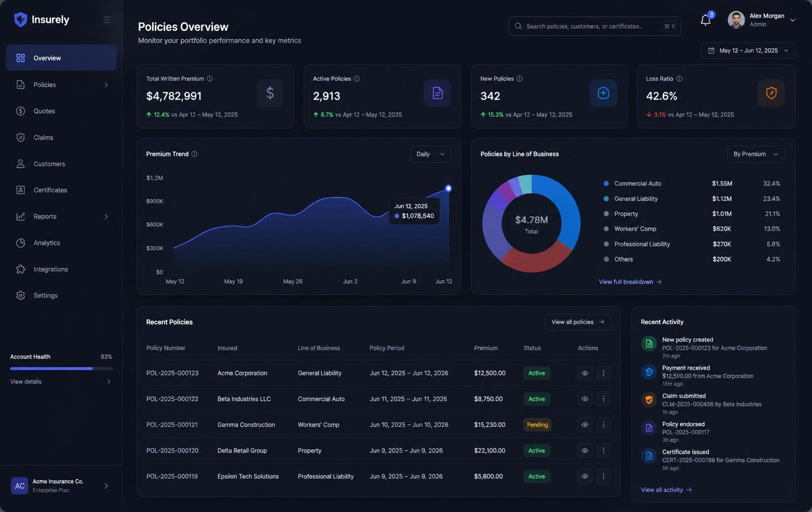
Task: Click the New Policies plus icon
Action: click(x=603, y=93)
